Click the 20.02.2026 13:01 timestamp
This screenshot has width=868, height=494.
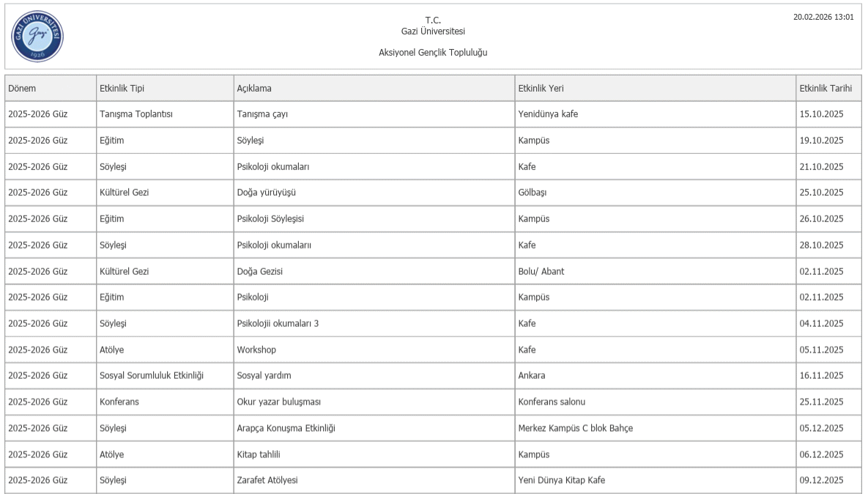tap(823, 17)
